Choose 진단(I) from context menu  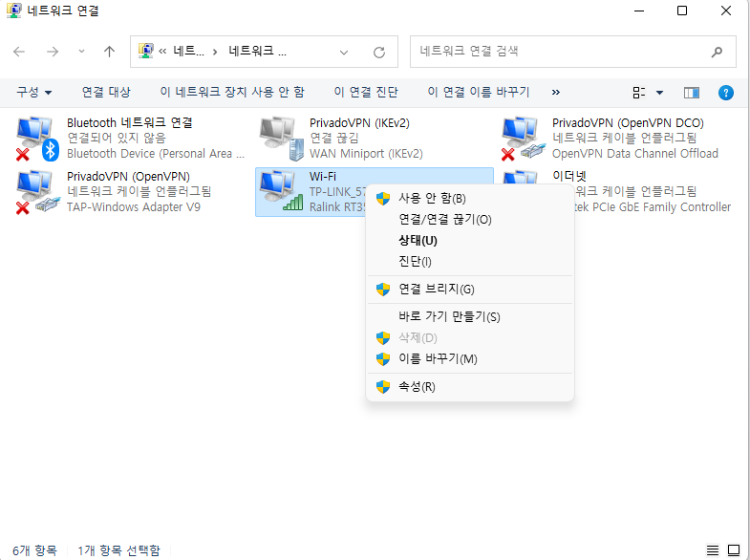470,261
